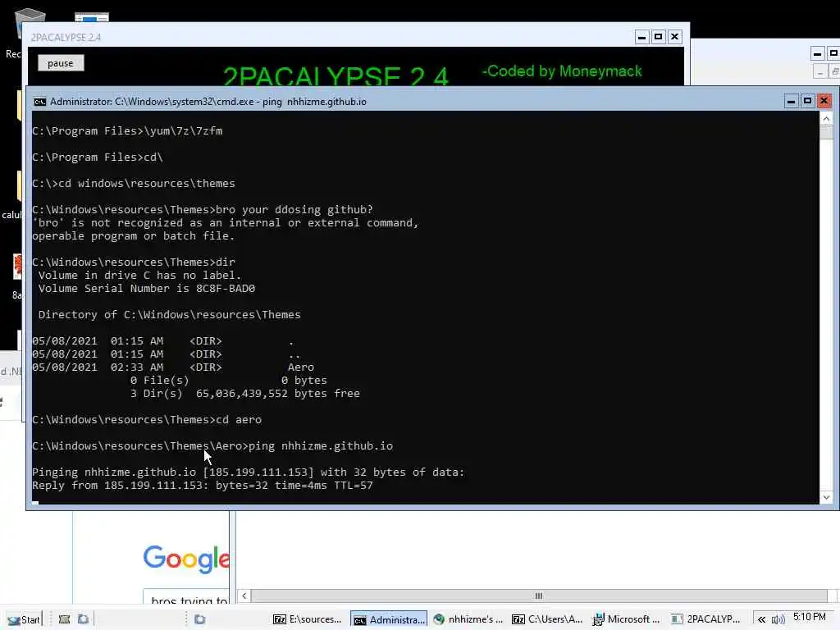This screenshot has height=630, width=840.
Task: Maximize the 2PACALYPSE 2.4 window
Action: [659, 37]
